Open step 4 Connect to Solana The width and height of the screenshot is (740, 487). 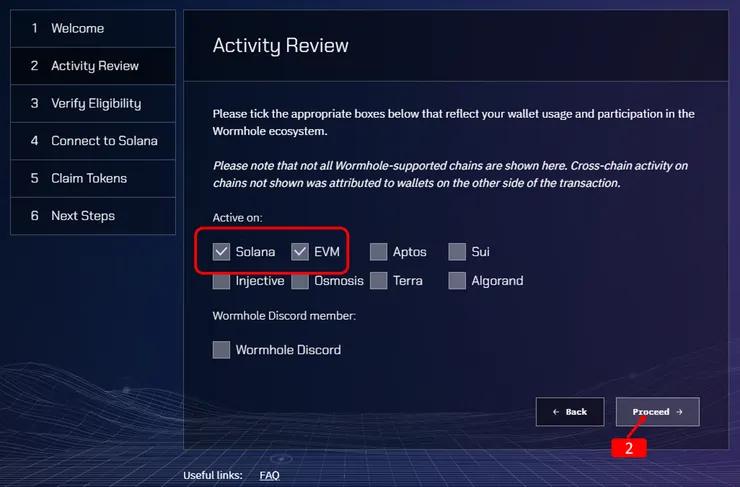[x=93, y=141]
